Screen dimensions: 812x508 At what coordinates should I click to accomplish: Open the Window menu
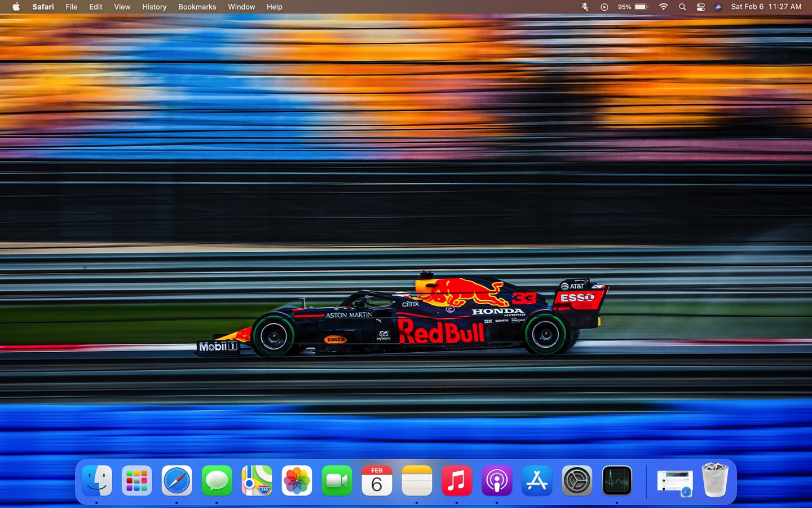(x=241, y=7)
